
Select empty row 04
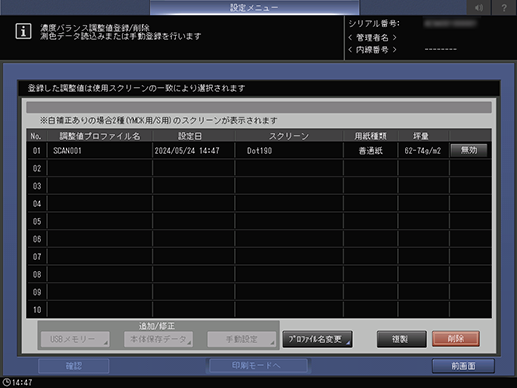tap(259, 204)
